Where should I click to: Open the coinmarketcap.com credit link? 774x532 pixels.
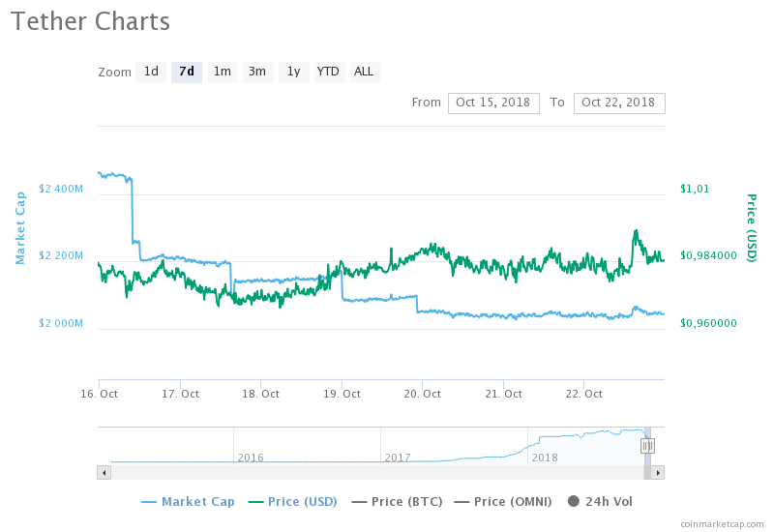(x=722, y=523)
